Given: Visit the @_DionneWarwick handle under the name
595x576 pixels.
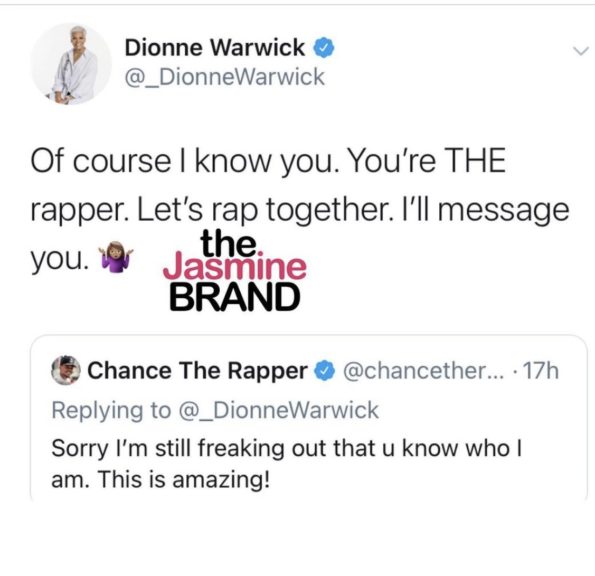Looking at the screenshot, I should point(225,77).
